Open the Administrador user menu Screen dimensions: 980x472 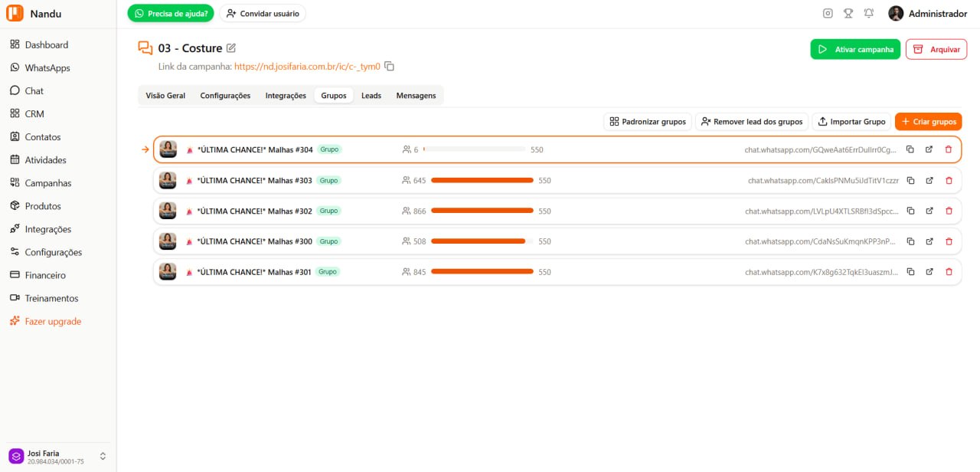coord(927,13)
